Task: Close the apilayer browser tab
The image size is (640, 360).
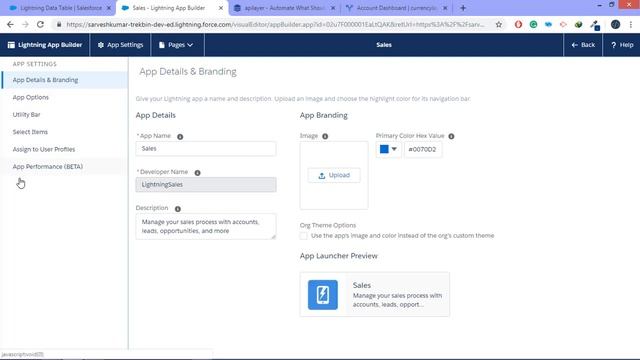Action: coord(333,8)
